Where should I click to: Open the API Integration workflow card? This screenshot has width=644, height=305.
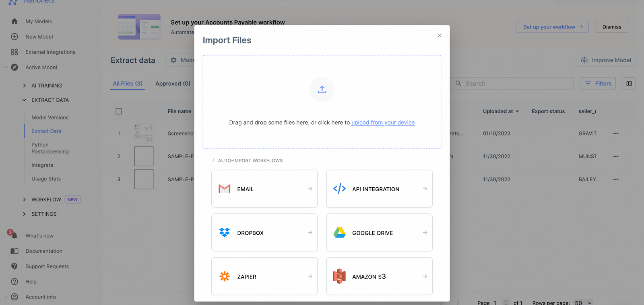(x=380, y=189)
